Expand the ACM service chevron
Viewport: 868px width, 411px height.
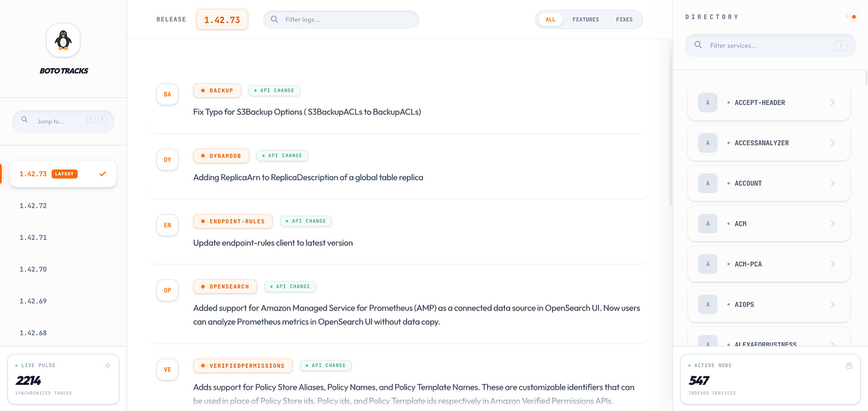coord(833,224)
